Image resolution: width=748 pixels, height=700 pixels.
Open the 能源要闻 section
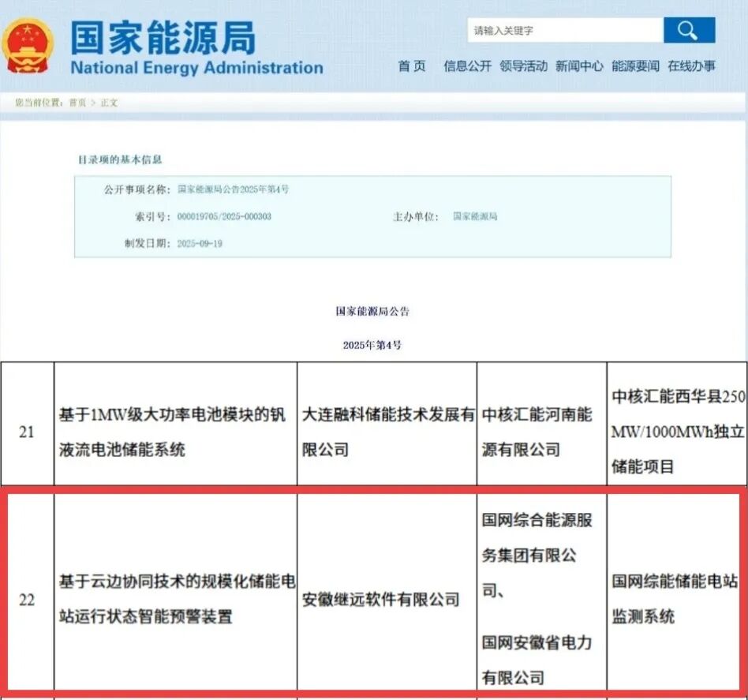point(637,66)
